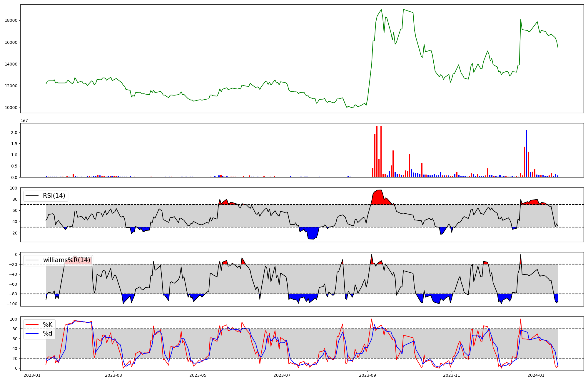
Task: Click the 2023-07 x-axis date label
Action: tap(282, 375)
